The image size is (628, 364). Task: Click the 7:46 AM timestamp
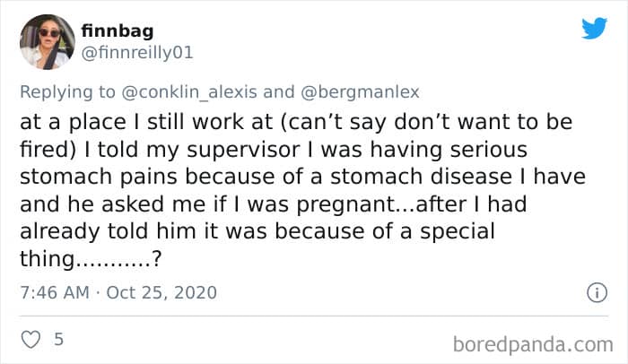pos(52,293)
